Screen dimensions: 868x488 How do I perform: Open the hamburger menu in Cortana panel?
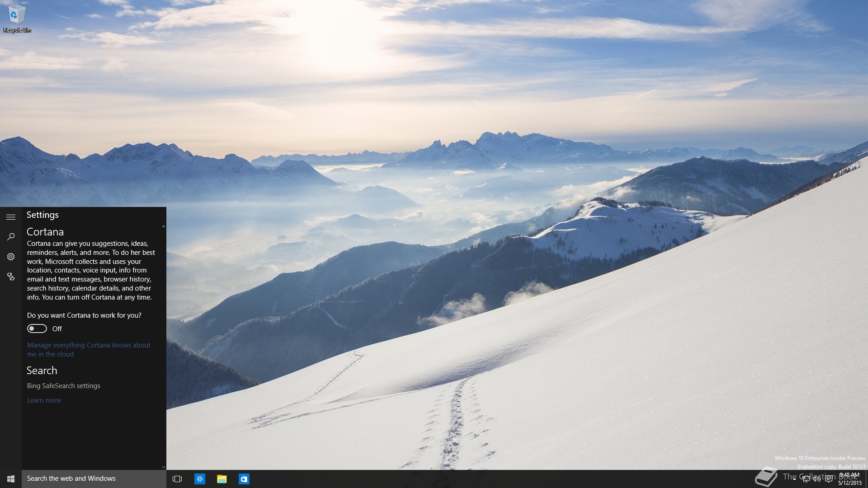[11, 217]
